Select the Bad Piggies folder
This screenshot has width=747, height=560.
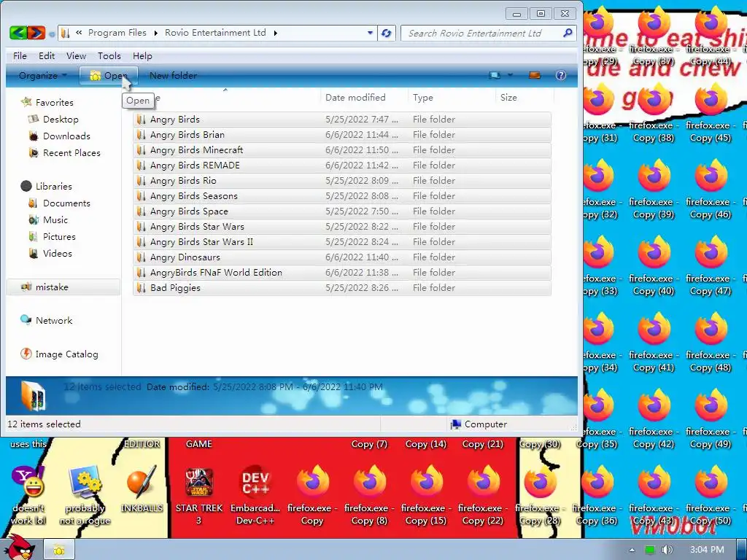point(342,287)
